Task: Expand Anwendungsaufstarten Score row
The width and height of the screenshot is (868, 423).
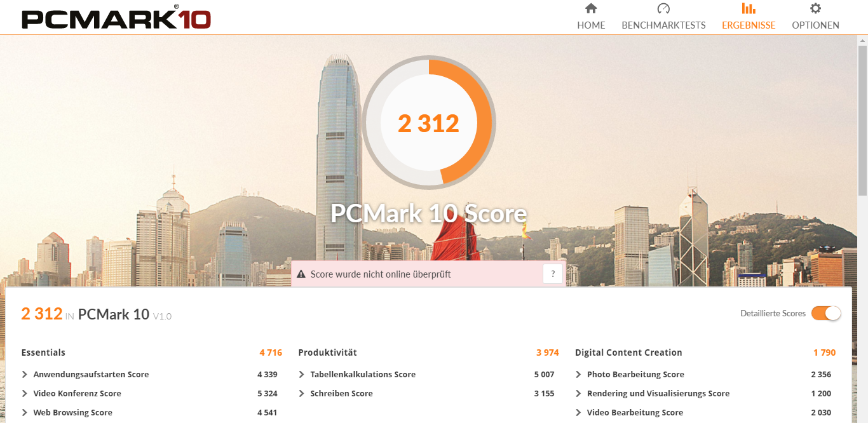Action: 149,375
